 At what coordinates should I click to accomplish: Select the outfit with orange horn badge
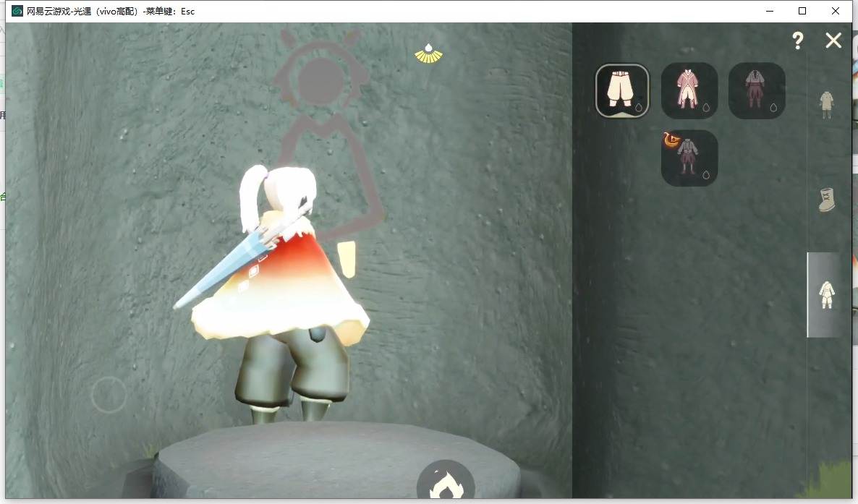[689, 158]
